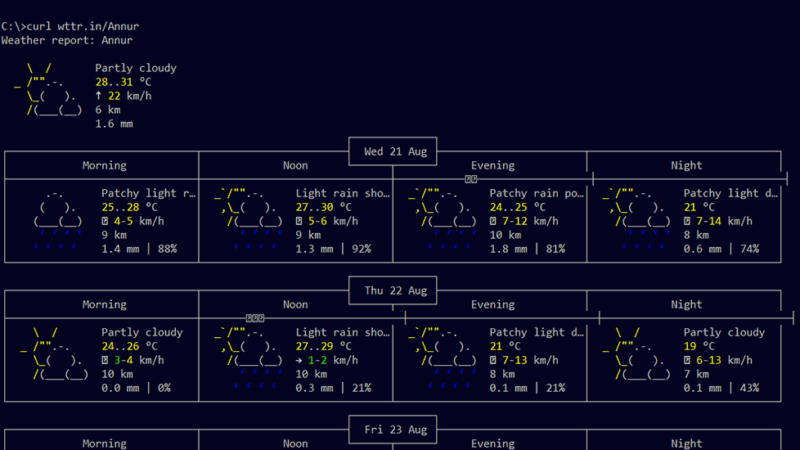The image size is (800, 450).
Task: Select Wednesday's 'Evening' column header
Action: tap(493, 165)
